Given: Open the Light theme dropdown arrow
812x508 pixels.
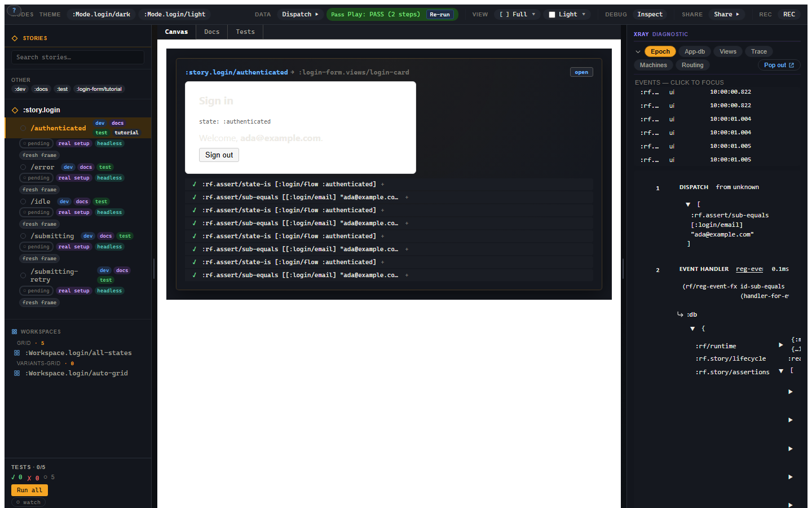Looking at the screenshot, I should pos(584,15).
